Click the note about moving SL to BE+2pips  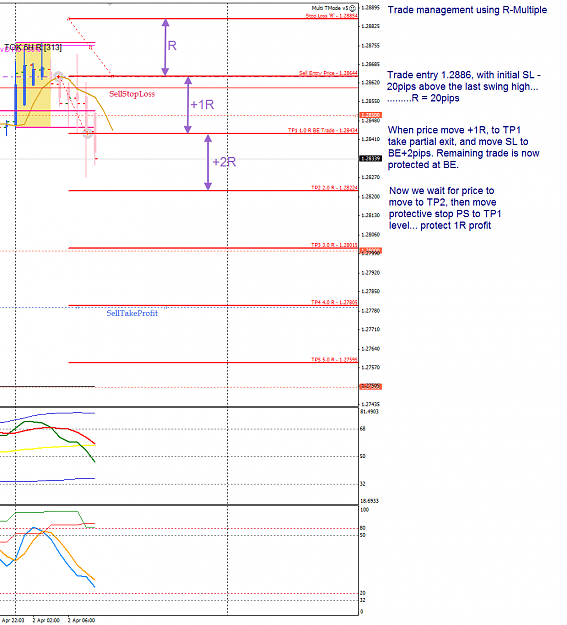pyautogui.click(x=463, y=147)
